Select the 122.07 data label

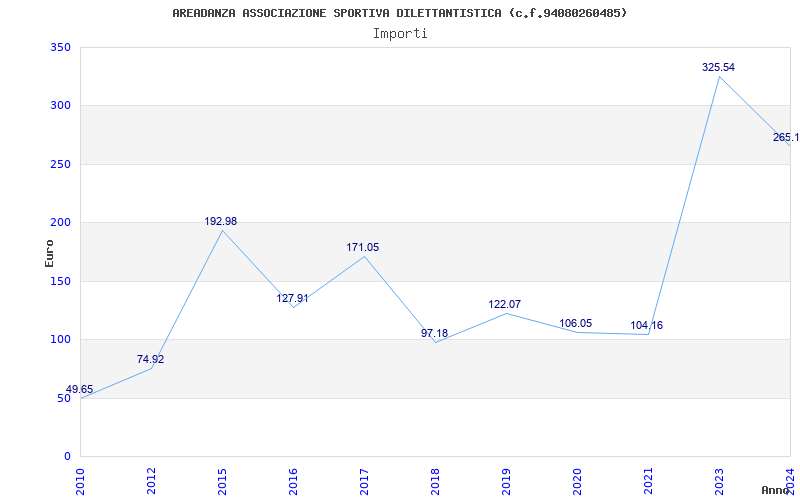coord(505,304)
